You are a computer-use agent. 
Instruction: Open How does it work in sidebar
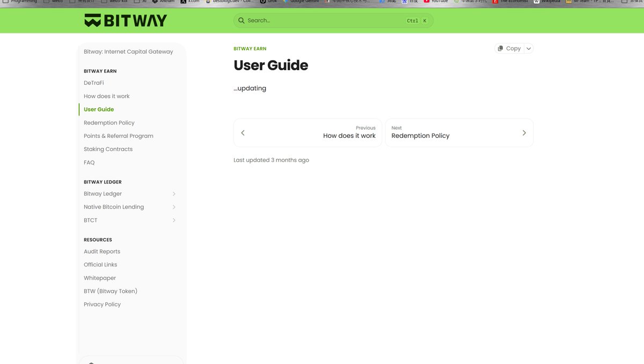tap(107, 96)
